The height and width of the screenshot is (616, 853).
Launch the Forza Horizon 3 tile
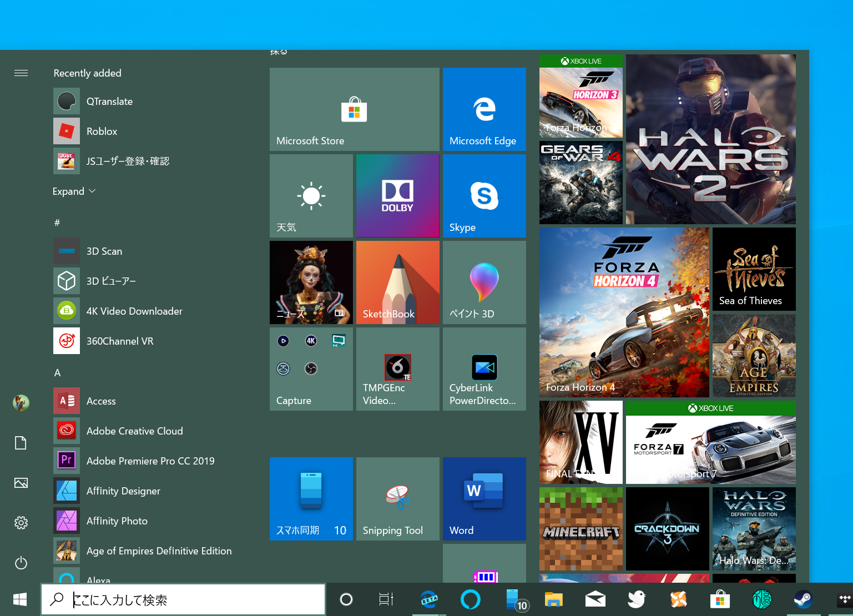(x=581, y=96)
